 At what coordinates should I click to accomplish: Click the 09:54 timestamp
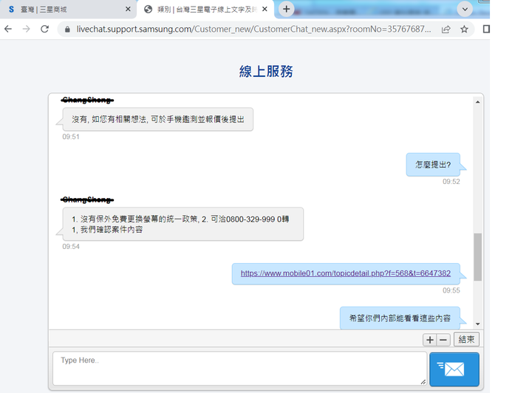[x=71, y=247]
